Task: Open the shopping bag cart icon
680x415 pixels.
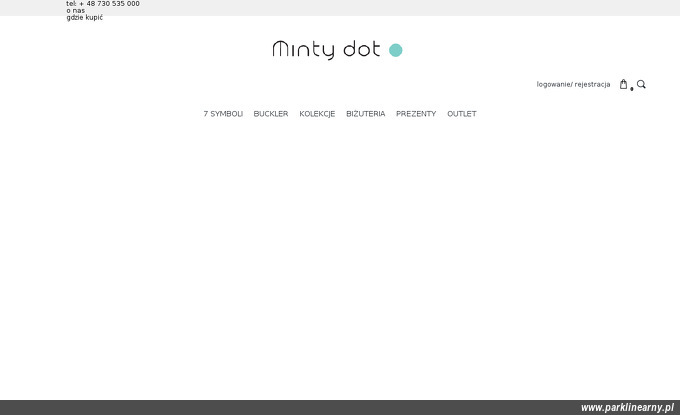Action: point(623,84)
